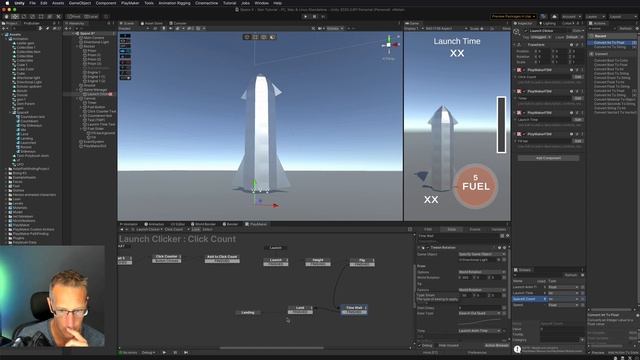Select the Move tool in toolbar

coord(15,17)
